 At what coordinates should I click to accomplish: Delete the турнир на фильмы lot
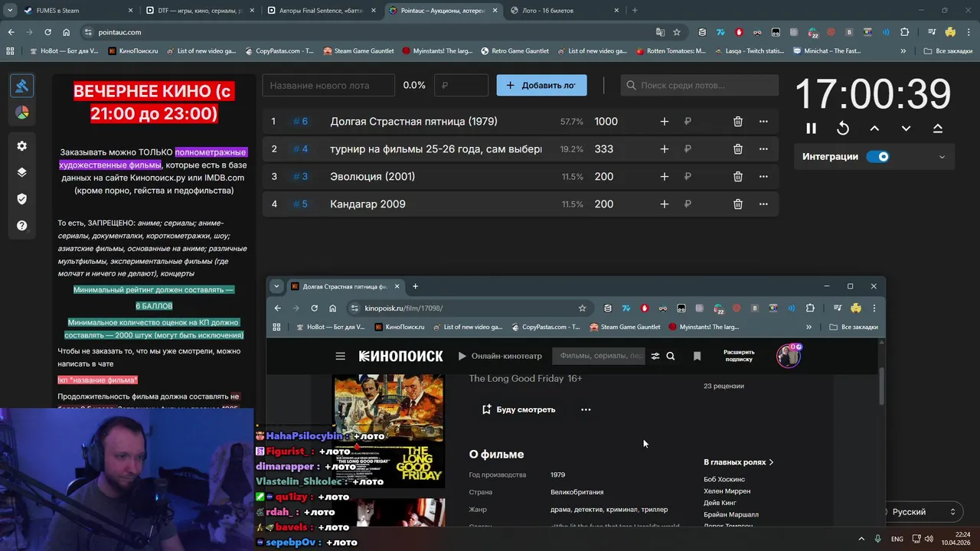(737, 149)
